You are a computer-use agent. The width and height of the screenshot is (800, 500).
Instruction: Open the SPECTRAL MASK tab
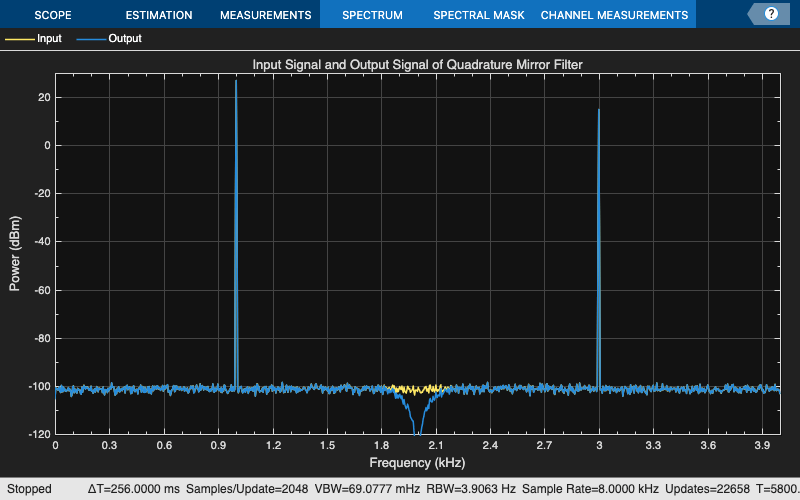tap(479, 15)
